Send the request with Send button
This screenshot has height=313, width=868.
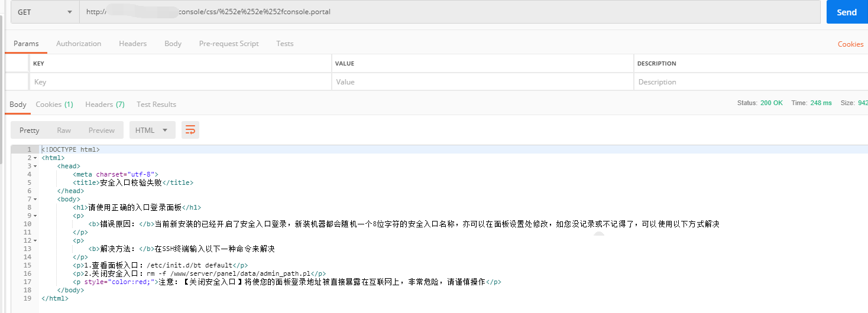(x=847, y=12)
